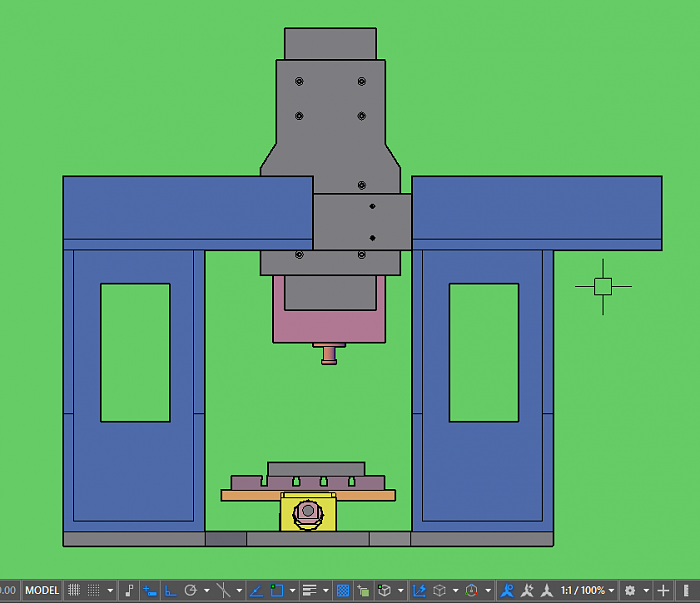The height and width of the screenshot is (603, 700).
Task: Click the workspace switching gear icon
Action: coord(630,590)
